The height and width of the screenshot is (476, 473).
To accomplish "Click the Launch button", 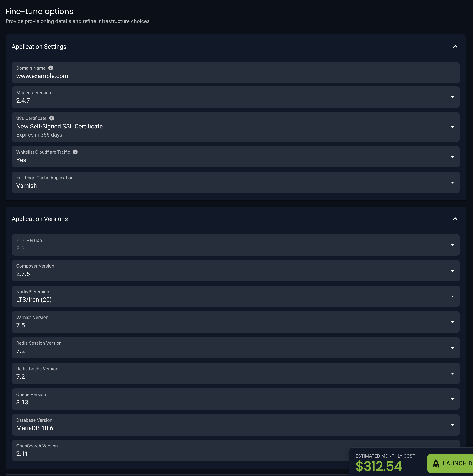I will pyautogui.click(x=456, y=463).
